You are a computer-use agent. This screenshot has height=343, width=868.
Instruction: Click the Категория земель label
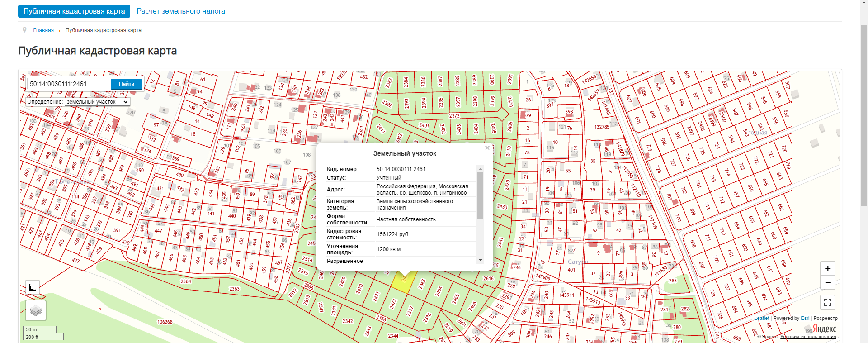pos(340,205)
